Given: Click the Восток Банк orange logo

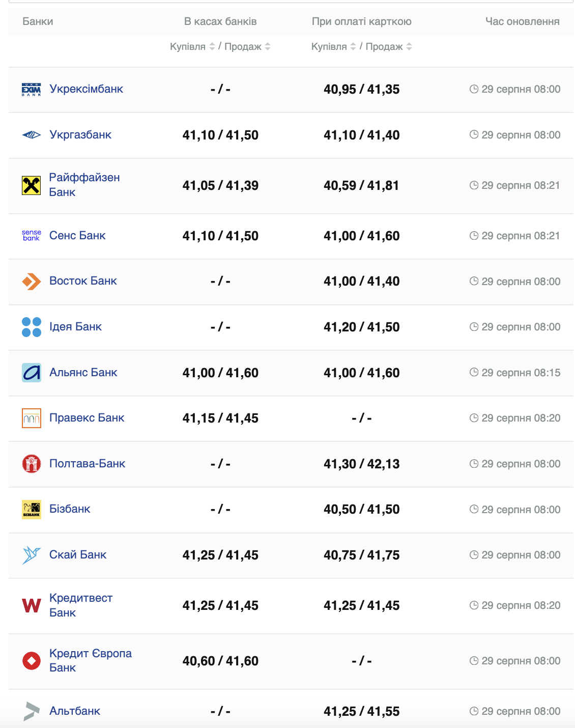Looking at the screenshot, I should 32,281.
